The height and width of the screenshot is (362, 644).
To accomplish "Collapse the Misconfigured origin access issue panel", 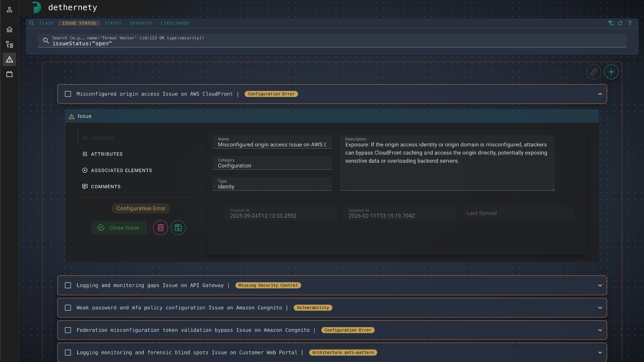I will (600, 94).
